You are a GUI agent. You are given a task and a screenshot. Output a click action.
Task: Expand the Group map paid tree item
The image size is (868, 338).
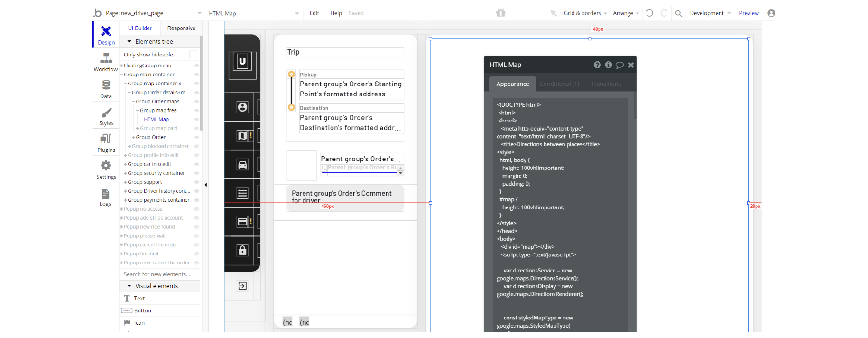pos(138,129)
